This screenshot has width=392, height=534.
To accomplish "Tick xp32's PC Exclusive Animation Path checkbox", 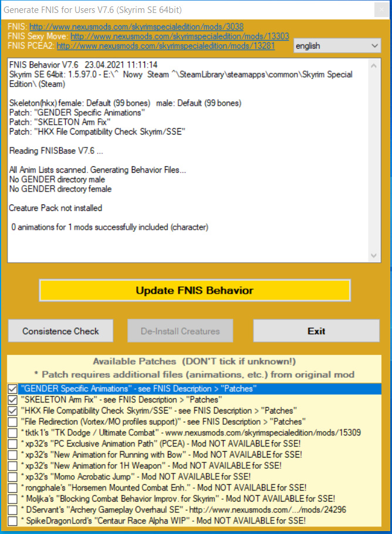I will point(12,444).
